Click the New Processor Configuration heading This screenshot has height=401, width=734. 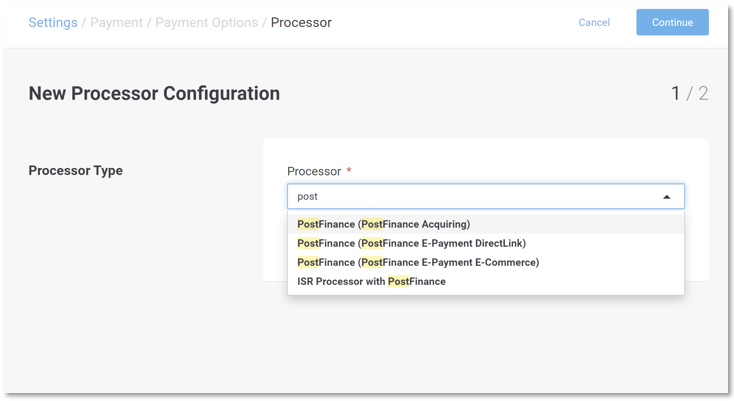tap(154, 94)
